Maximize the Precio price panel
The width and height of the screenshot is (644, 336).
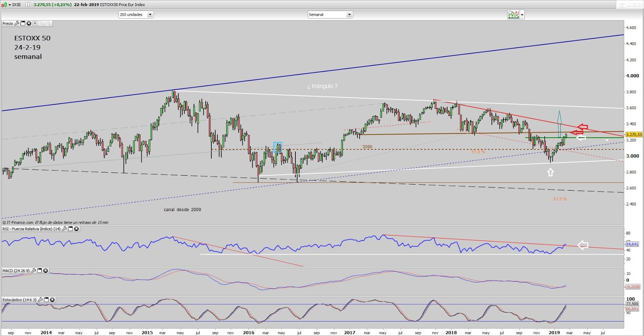(23, 23)
